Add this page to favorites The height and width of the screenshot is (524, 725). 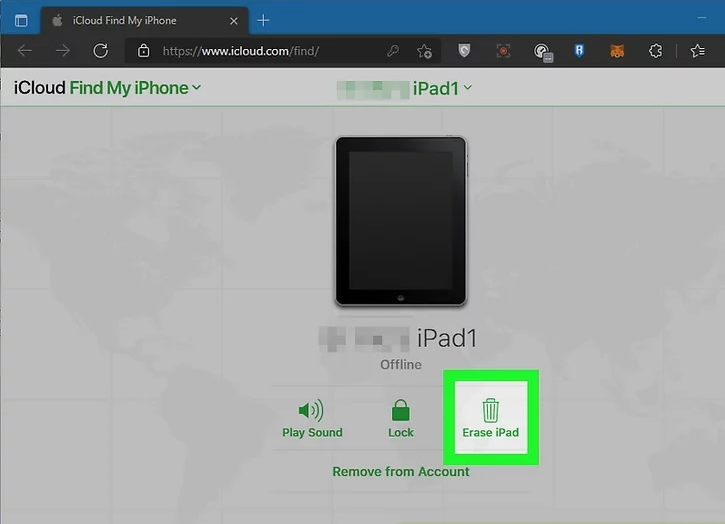(x=424, y=51)
